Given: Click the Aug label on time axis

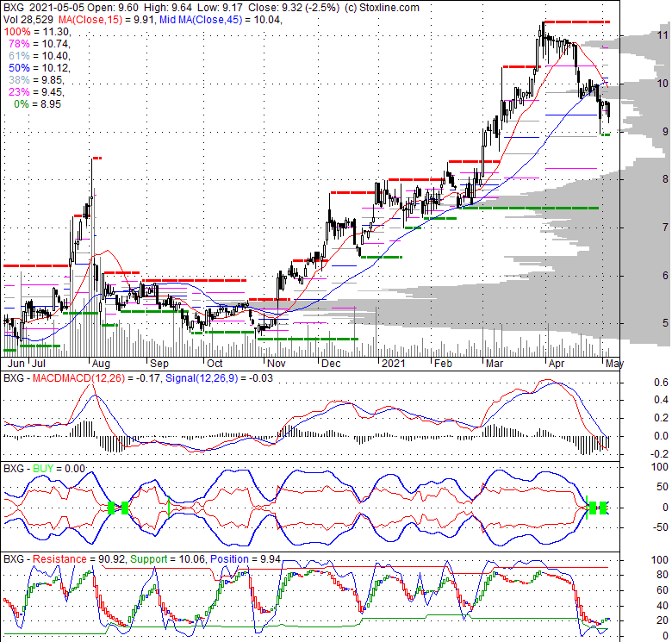Looking at the screenshot, I should [101, 364].
